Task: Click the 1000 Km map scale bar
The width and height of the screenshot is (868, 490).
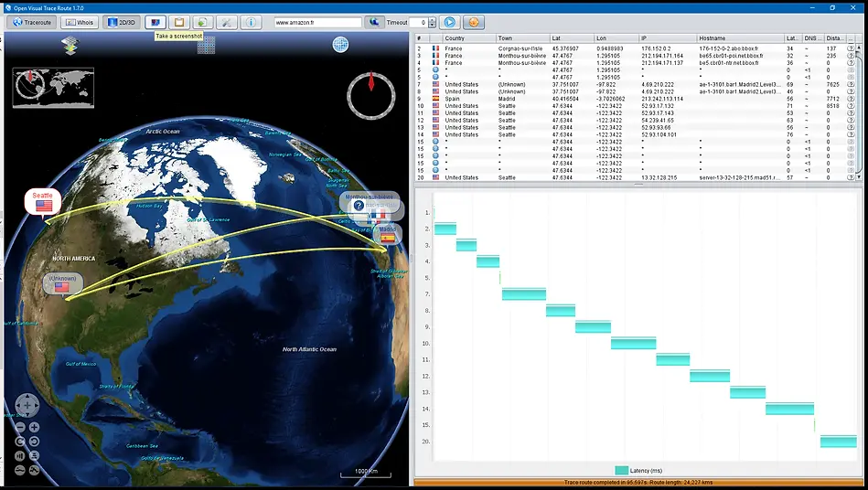Action: click(365, 473)
